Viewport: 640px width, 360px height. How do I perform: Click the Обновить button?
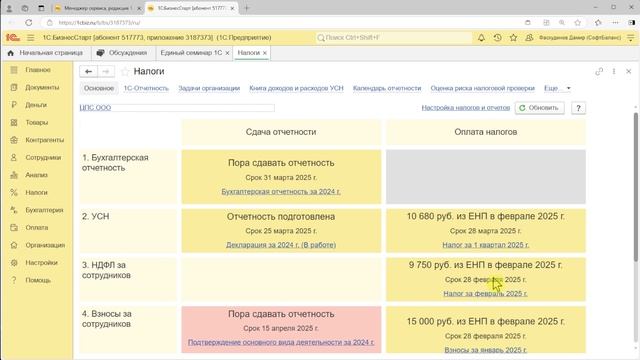click(539, 108)
